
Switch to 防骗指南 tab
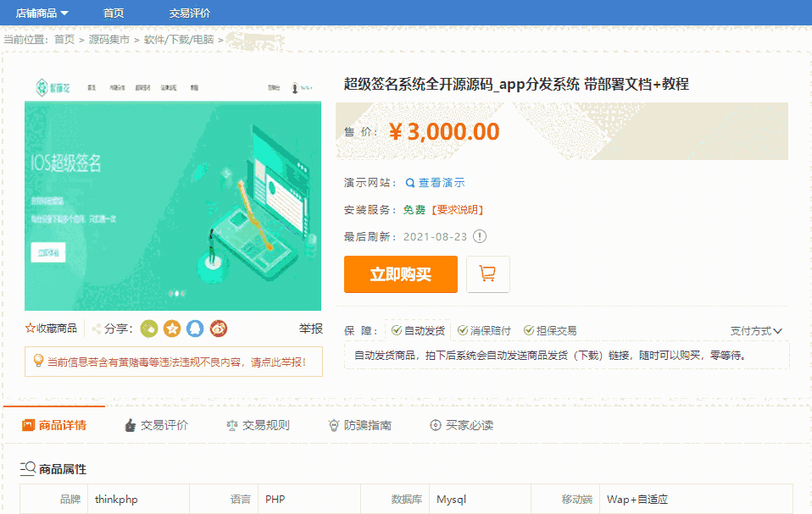pyautogui.click(x=360, y=425)
